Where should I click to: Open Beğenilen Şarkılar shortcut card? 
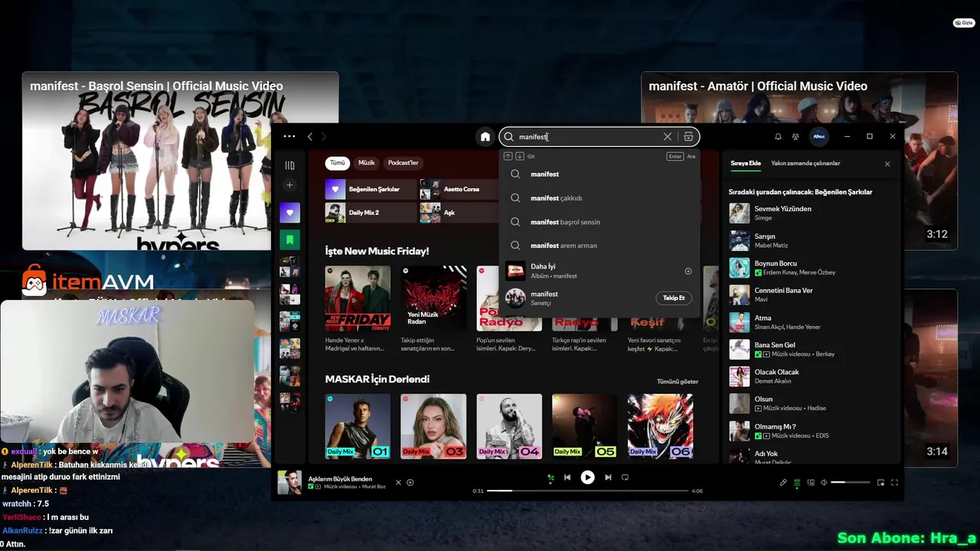[x=371, y=189]
